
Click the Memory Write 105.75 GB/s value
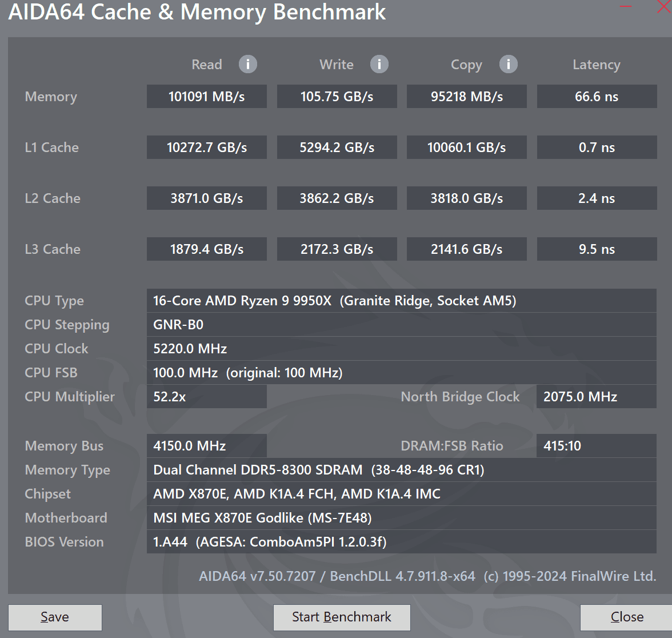(x=337, y=97)
